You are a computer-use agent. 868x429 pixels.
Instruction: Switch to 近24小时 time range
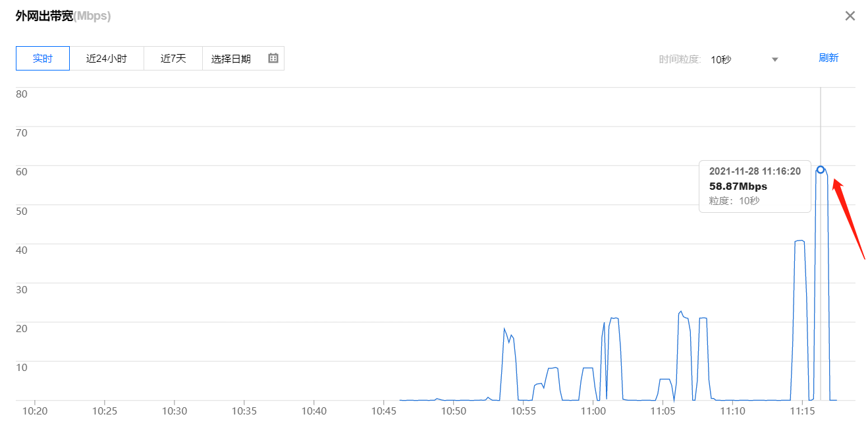[x=106, y=58]
